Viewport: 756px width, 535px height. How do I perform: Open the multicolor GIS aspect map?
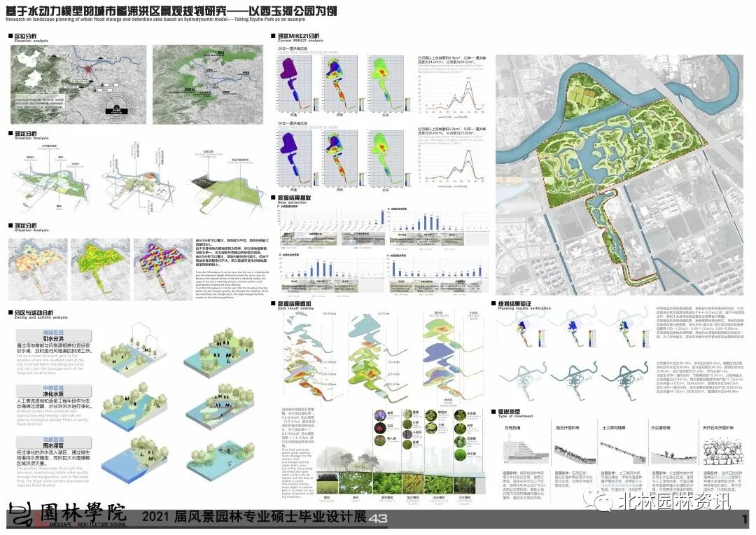163,270
